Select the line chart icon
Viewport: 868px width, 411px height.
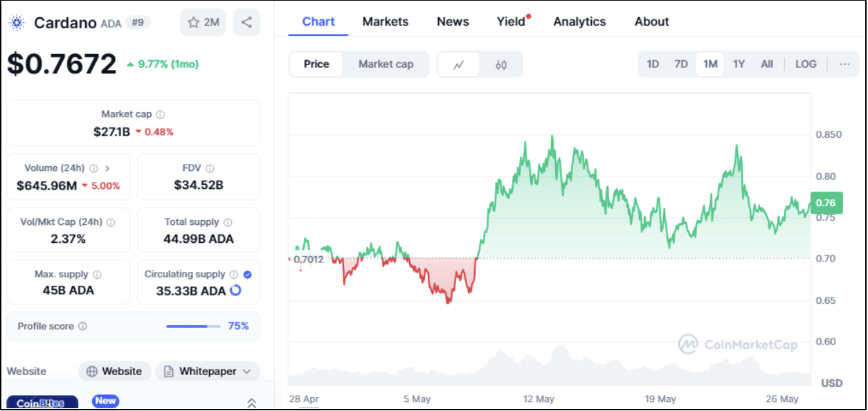(458, 64)
